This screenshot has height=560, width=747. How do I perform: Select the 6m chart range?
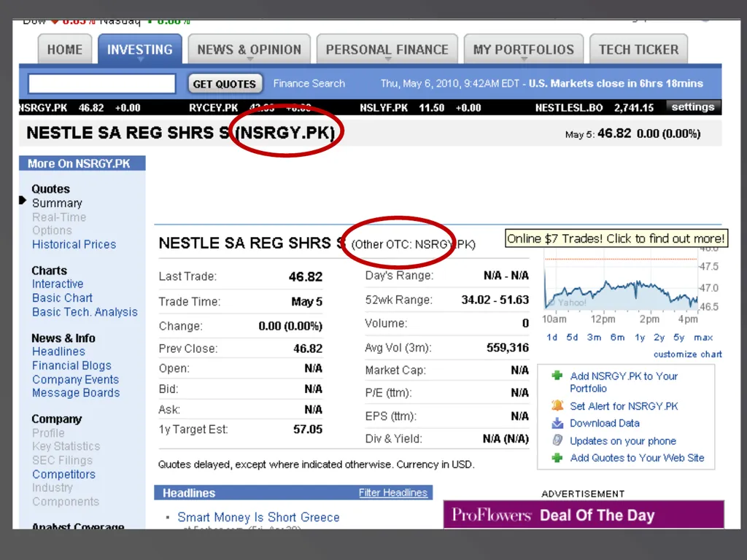(617, 337)
